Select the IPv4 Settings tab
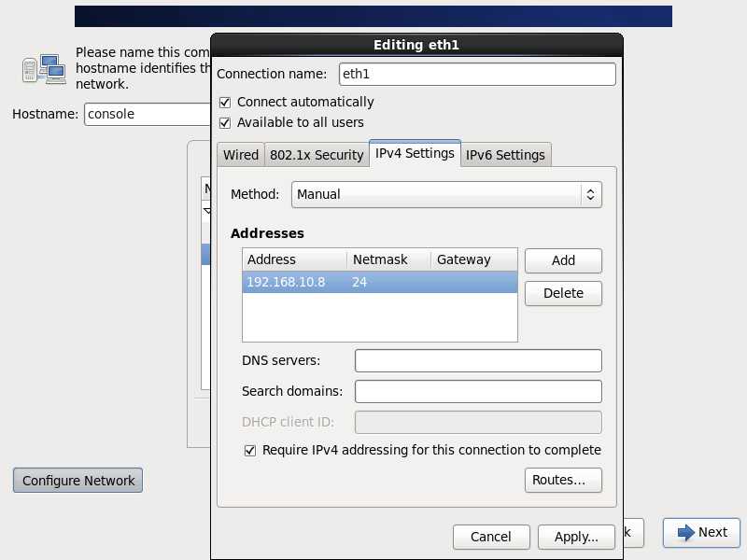 click(x=415, y=153)
